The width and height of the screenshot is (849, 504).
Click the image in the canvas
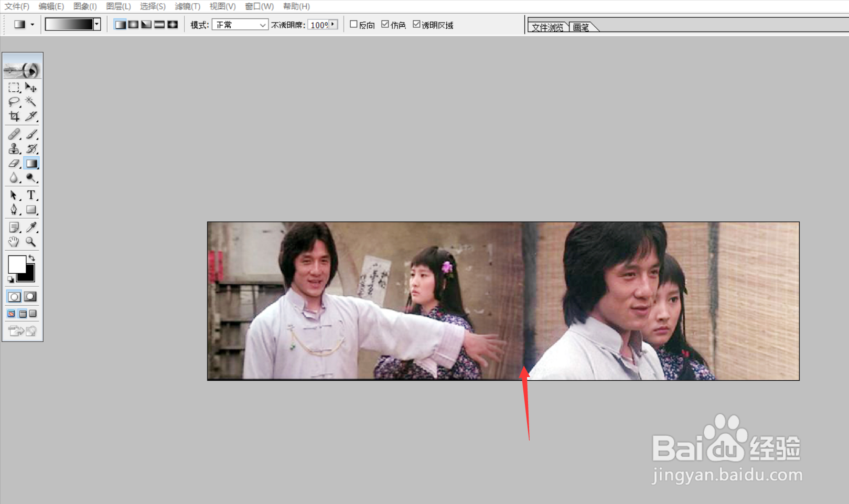[x=503, y=301]
